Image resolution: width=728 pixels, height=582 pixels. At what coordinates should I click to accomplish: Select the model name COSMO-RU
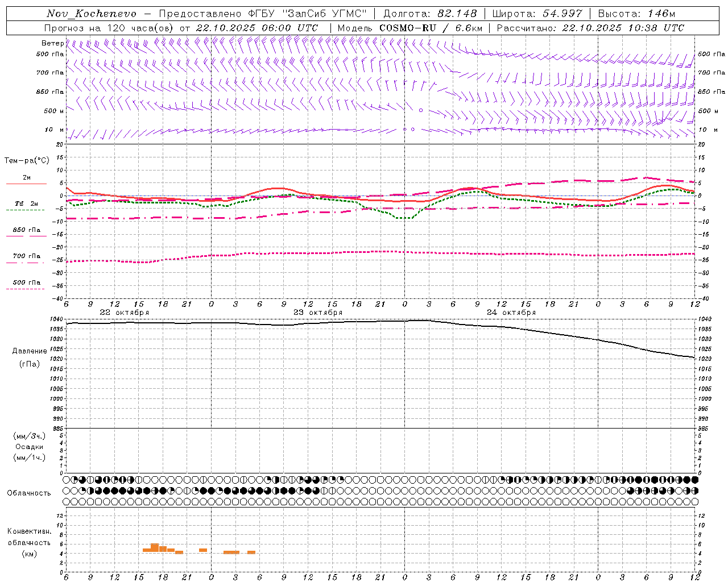click(x=408, y=28)
